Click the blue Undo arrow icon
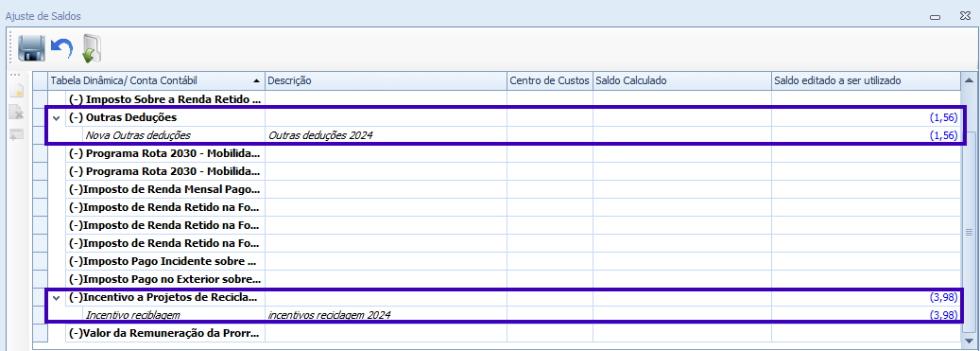Screen dimensions: 980x351 point(61,48)
